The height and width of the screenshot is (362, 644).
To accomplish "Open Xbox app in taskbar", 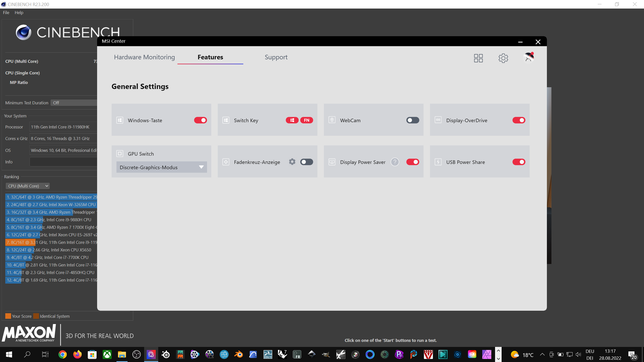I will 107,354.
